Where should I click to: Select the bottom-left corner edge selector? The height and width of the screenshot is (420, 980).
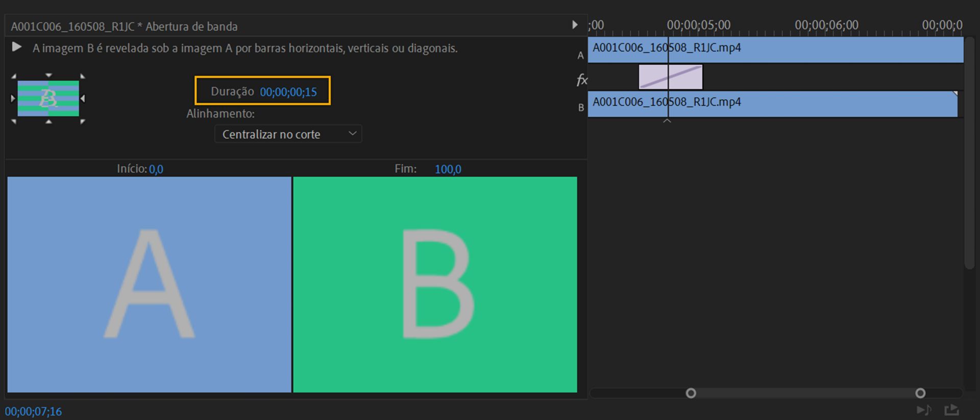coord(14,121)
